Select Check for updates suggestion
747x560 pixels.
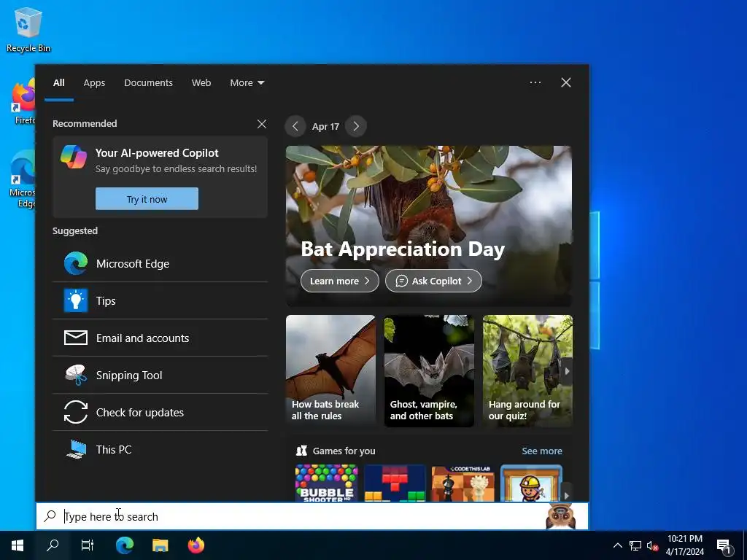pyautogui.click(x=160, y=413)
